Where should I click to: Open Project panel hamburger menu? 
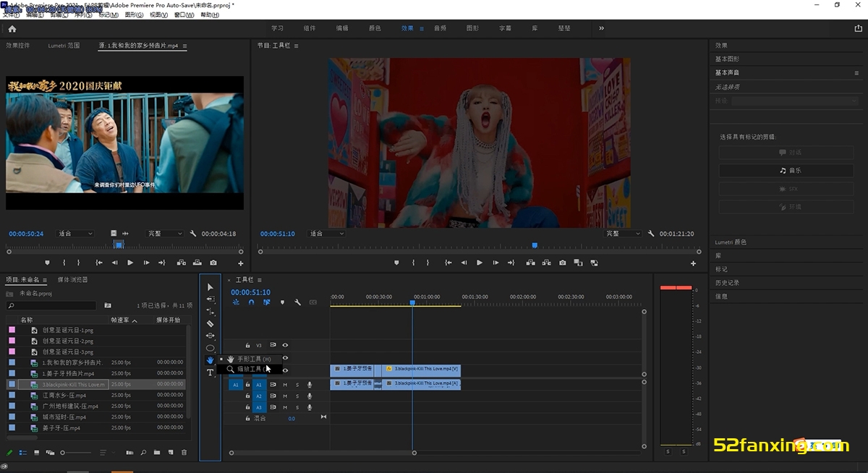click(45, 279)
